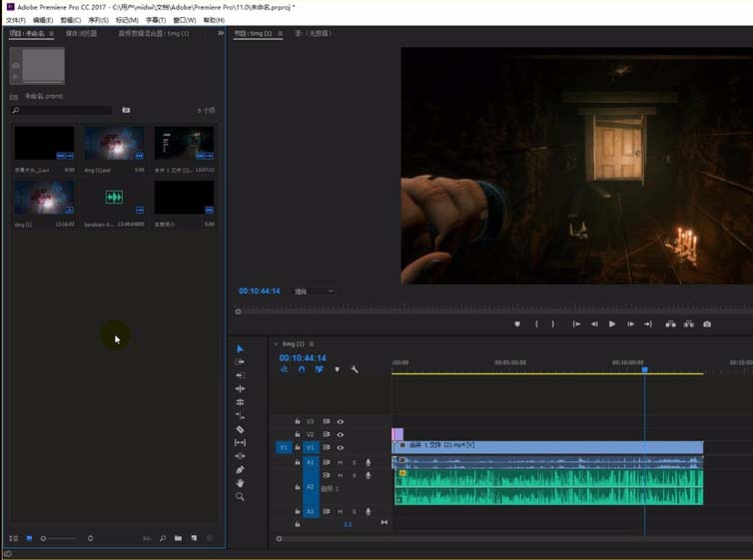The height and width of the screenshot is (560, 753).
Task: Click the timeline horizontal zoom scrollbar handle
Action: (x=279, y=539)
